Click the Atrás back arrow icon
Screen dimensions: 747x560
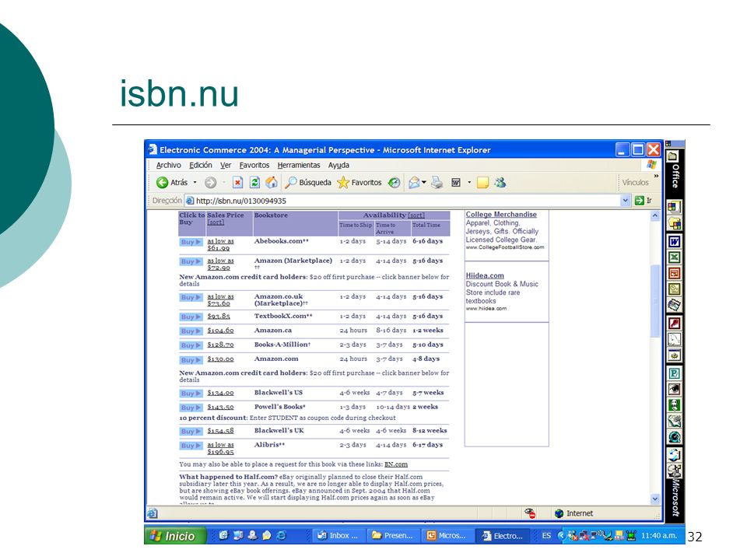(x=162, y=182)
